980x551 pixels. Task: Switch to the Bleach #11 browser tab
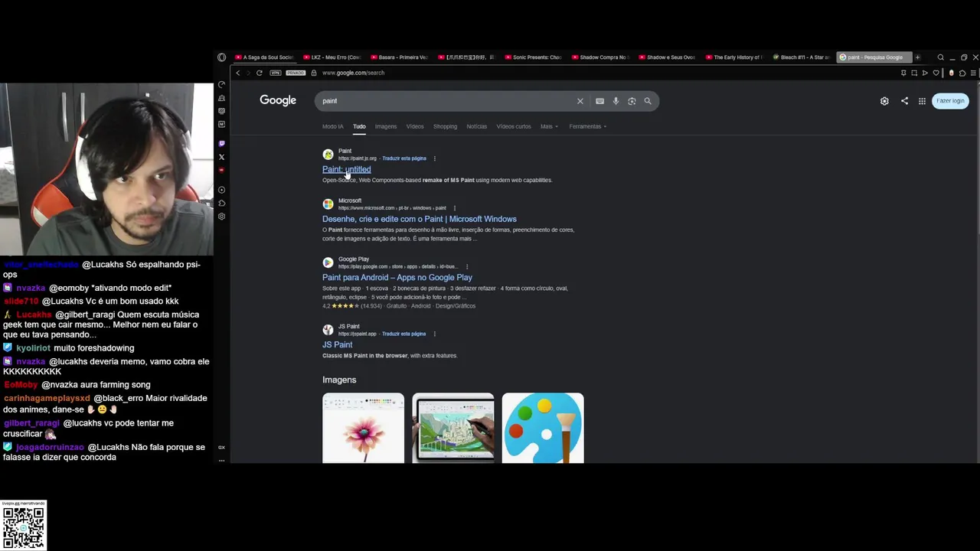tap(802, 57)
